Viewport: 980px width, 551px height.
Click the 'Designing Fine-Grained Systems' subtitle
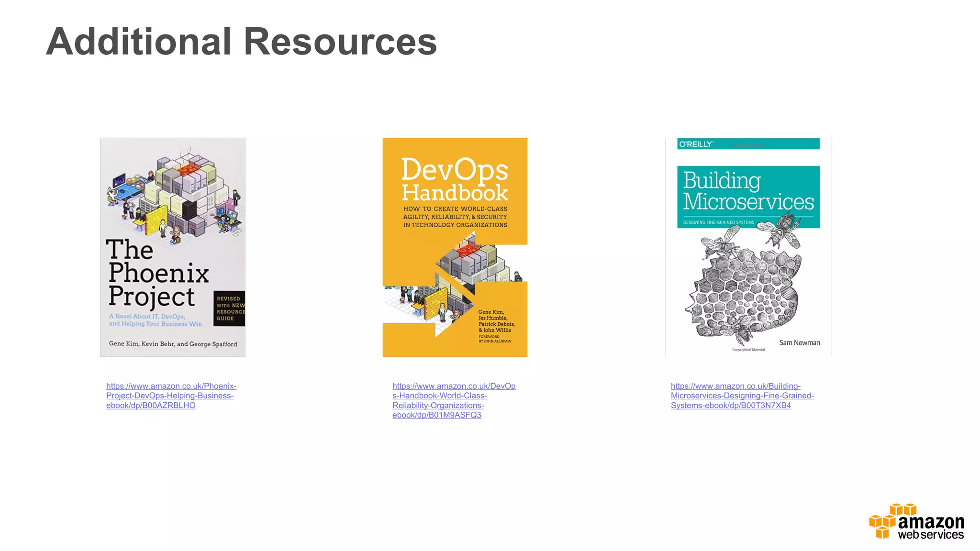pyautogui.click(x=718, y=222)
